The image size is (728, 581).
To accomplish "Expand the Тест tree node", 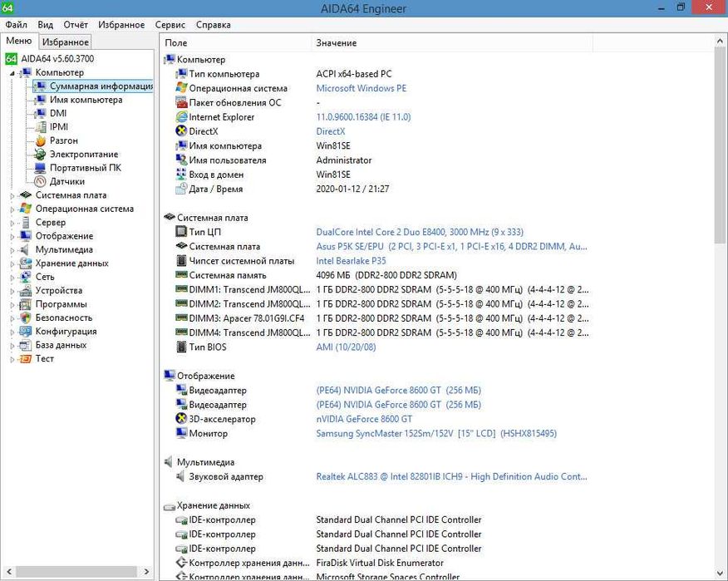I will click(x=12, y=359).
